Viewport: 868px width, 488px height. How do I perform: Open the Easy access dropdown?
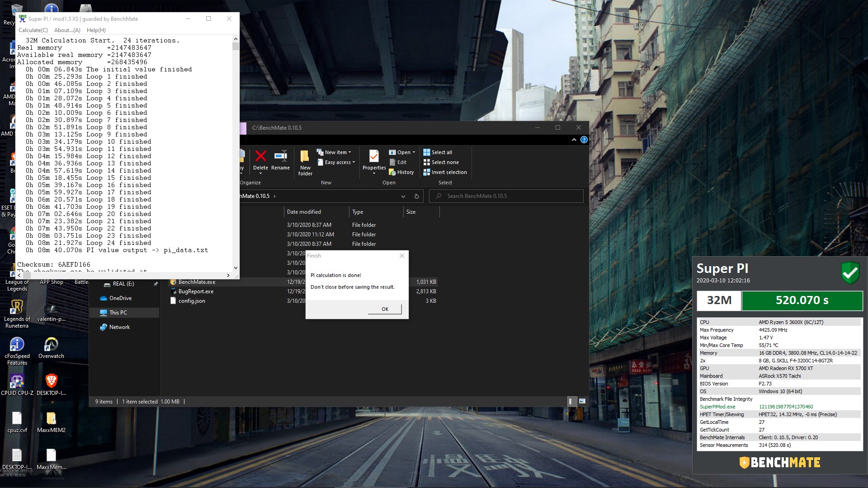335,162
